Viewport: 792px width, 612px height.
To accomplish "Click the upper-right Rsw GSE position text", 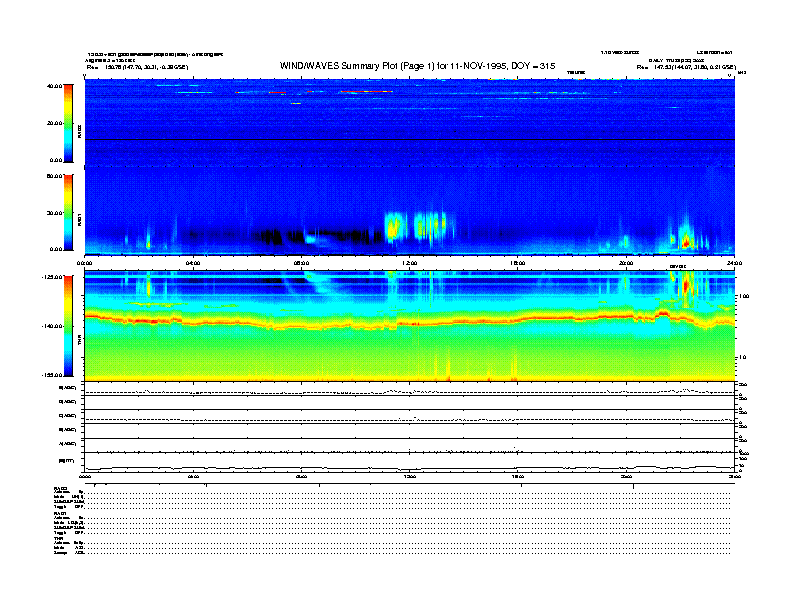I will (686, 67).
